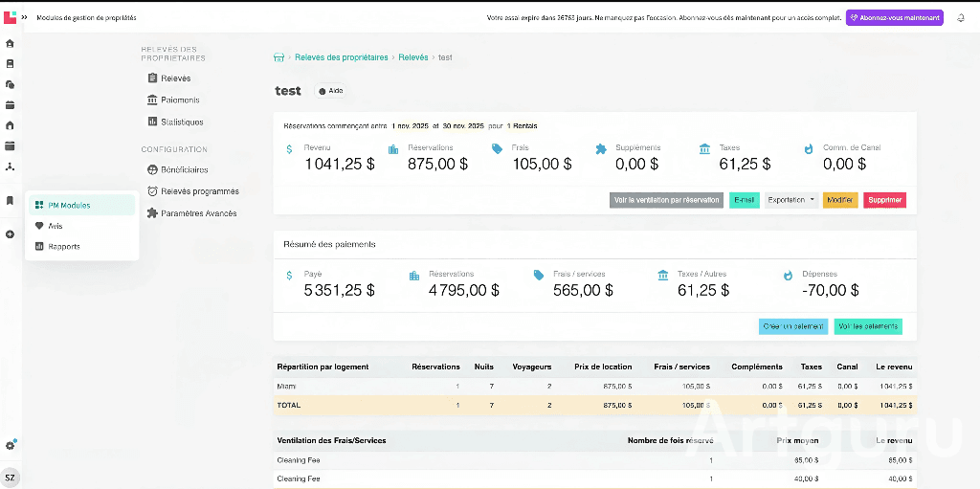Click the bank icon beside Paiements

[152, 100]
